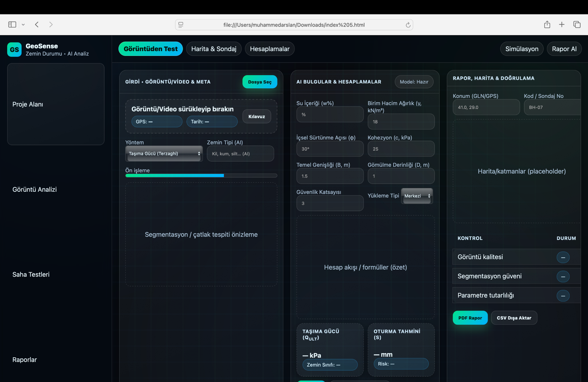Image resolution: width=588 pixels, height=382 pixels.
Task: Open the Share icon in toolbar
Action: (x=547, y=25)
